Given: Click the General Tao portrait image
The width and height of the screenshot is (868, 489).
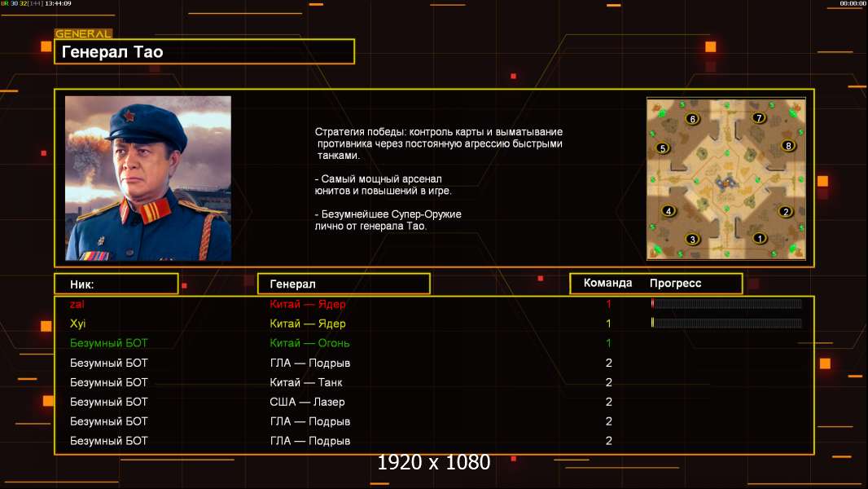Looking at the screenshot, I should point(148,178).
